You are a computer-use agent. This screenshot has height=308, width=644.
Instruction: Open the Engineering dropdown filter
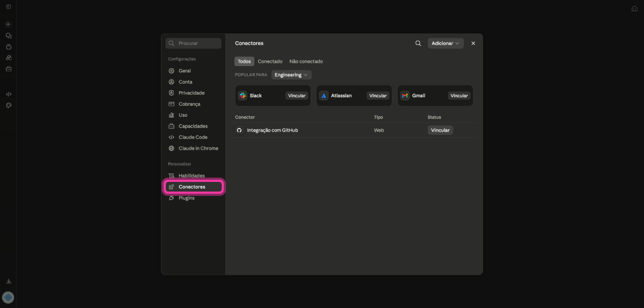(291, 75)
